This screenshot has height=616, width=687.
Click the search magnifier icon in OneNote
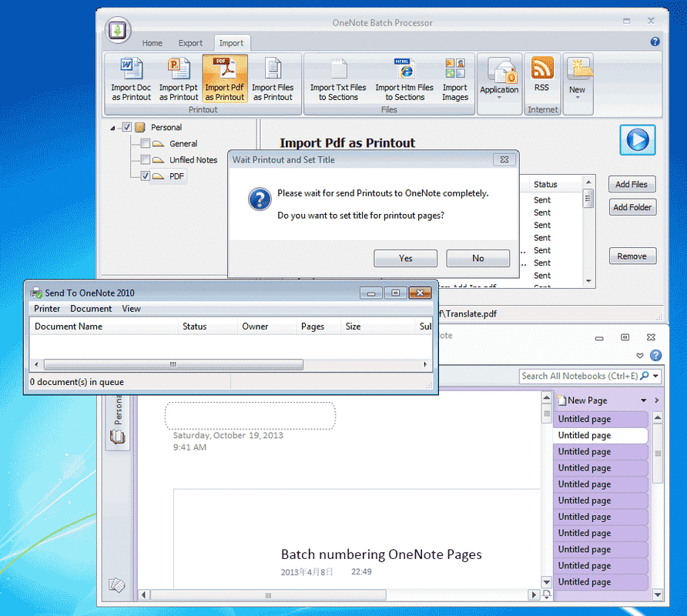coord(645,376)
